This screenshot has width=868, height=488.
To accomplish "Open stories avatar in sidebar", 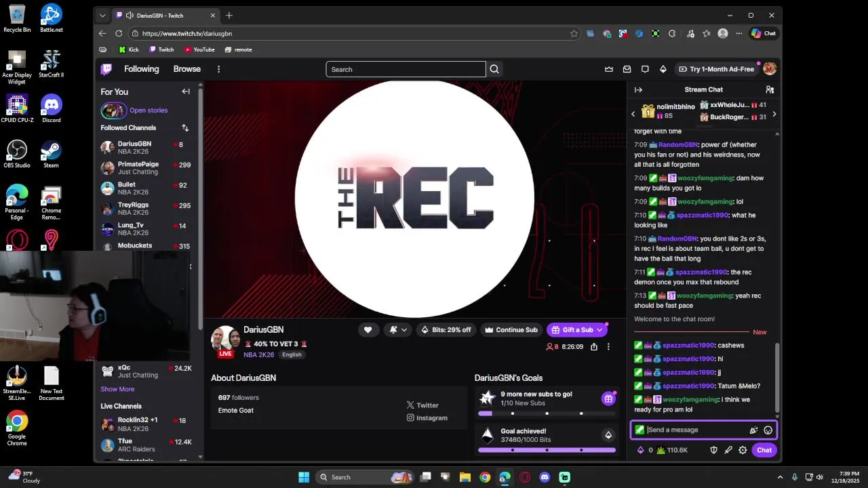I will (x=113, y=110).
